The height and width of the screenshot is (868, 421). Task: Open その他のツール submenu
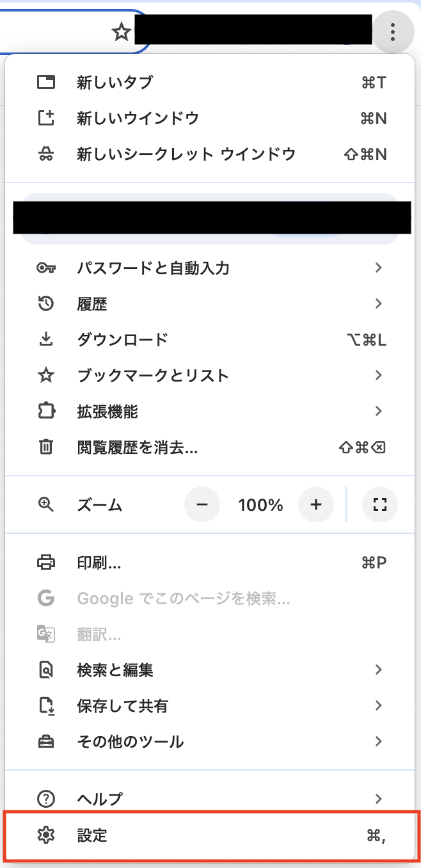tap(130, 742)
